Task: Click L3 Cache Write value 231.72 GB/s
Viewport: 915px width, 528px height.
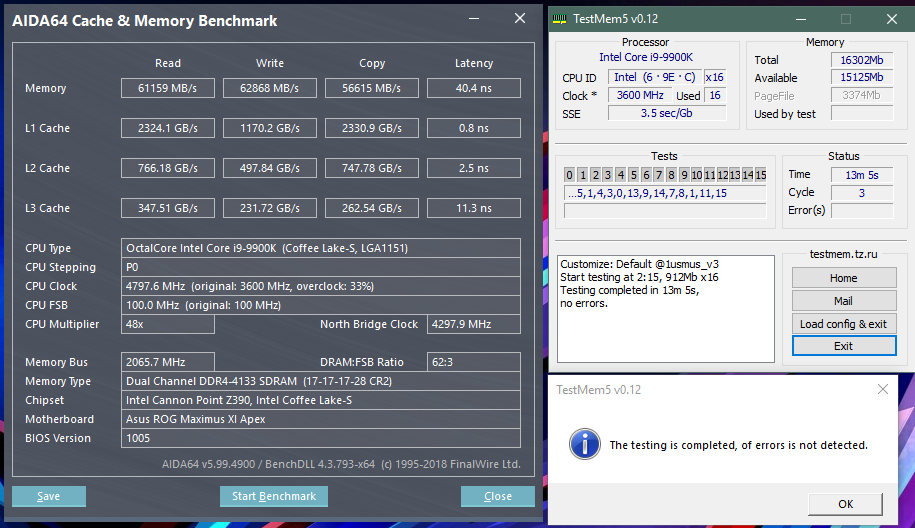Action: [x=270, y=208]
